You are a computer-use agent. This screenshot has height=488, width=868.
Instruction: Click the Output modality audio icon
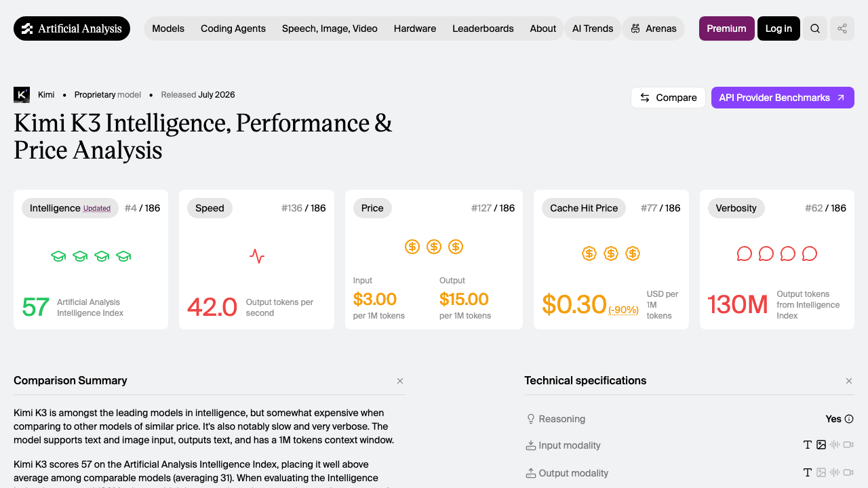pyautogui.click(x=835, y=472)
